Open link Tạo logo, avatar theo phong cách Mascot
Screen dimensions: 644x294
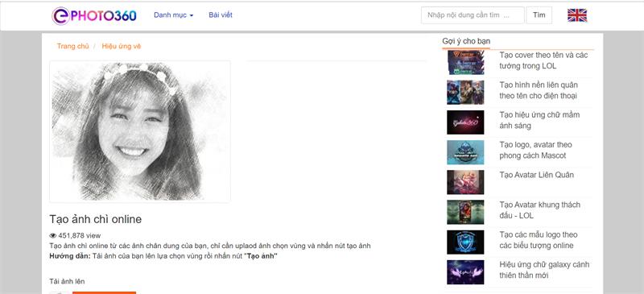click(x=535, y=150)
